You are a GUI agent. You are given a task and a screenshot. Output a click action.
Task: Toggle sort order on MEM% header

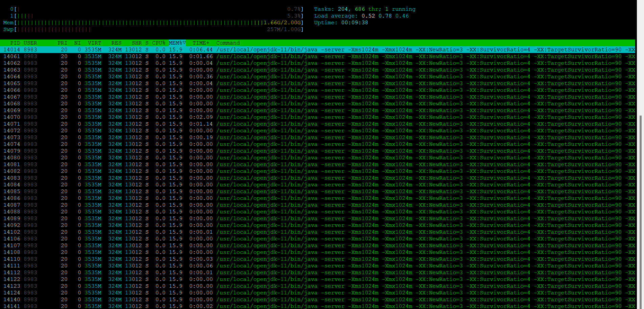point(177,43)
